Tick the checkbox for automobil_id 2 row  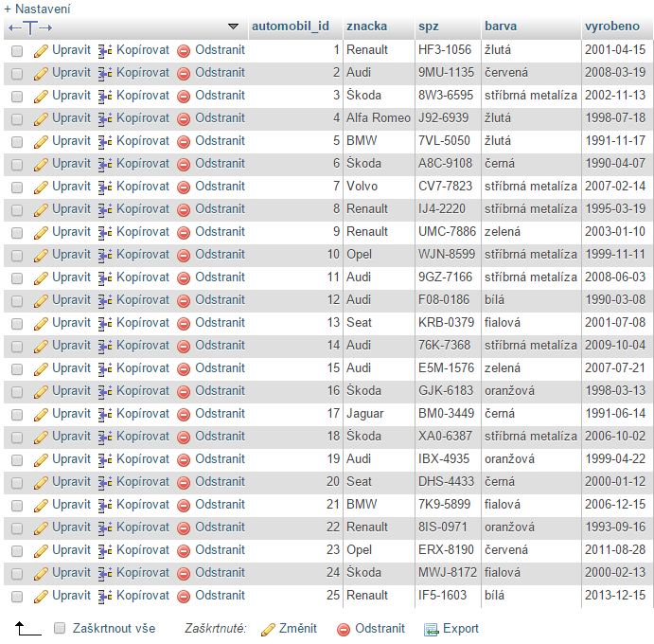[17, 73]
